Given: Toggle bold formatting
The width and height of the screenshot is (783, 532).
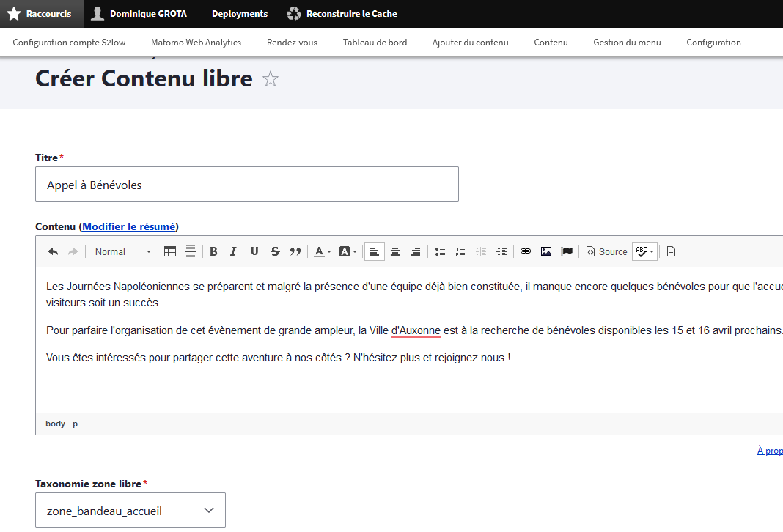Looking at the screenshot, I should (x=213, y=251).
